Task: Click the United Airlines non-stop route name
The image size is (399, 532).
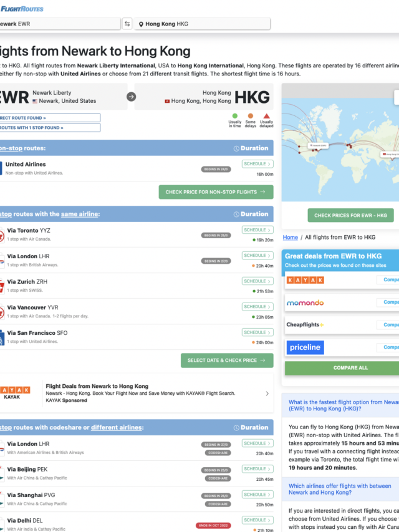Action: pos(26,165)
